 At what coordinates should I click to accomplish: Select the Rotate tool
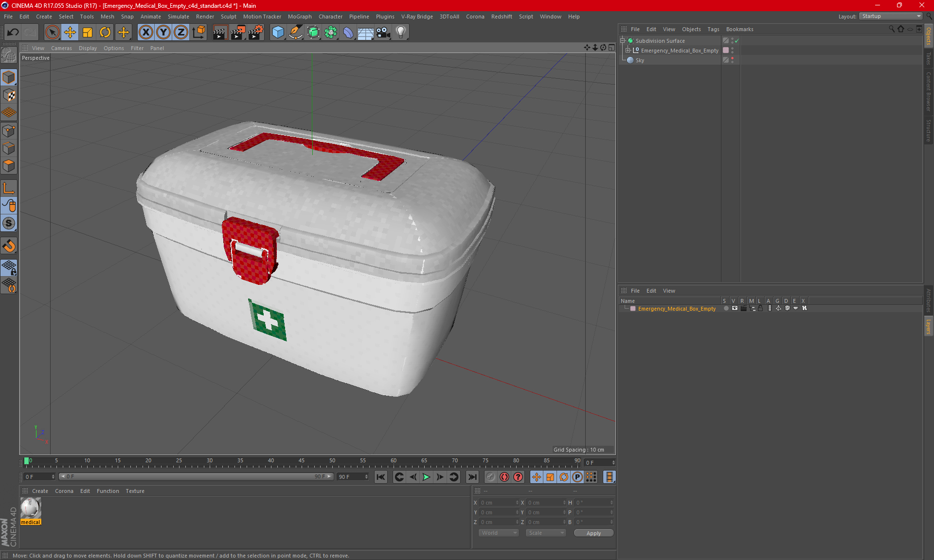coord(105,33)
